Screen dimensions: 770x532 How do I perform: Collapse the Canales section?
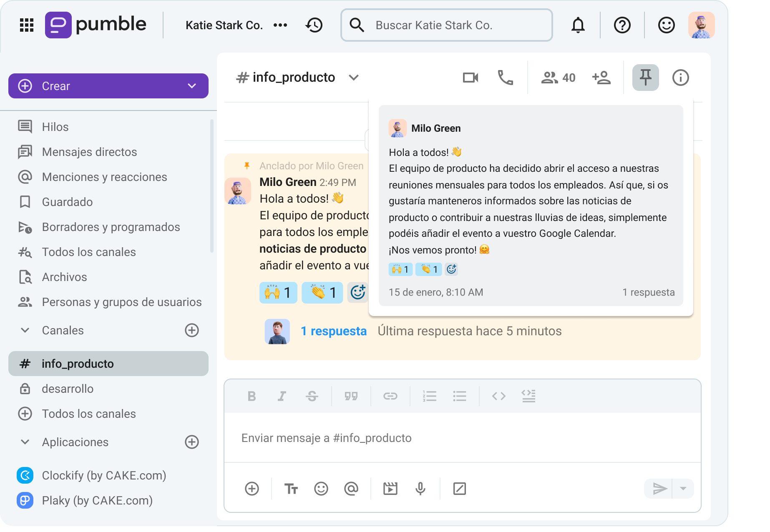[25, 330]
